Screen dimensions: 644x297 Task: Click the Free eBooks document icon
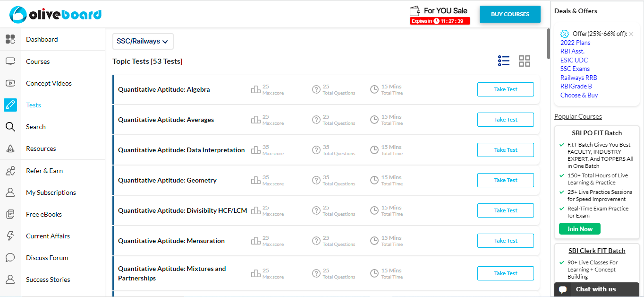[x=10, y=214]
